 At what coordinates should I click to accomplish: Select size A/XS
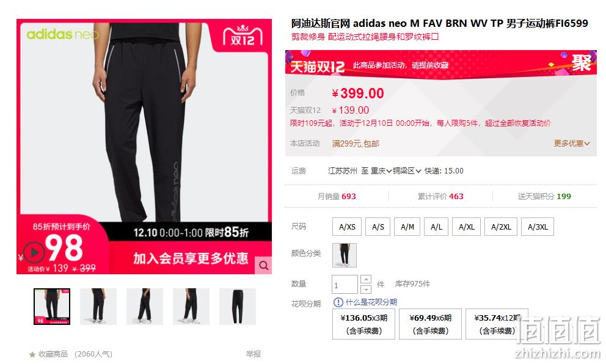click(347, 227)
